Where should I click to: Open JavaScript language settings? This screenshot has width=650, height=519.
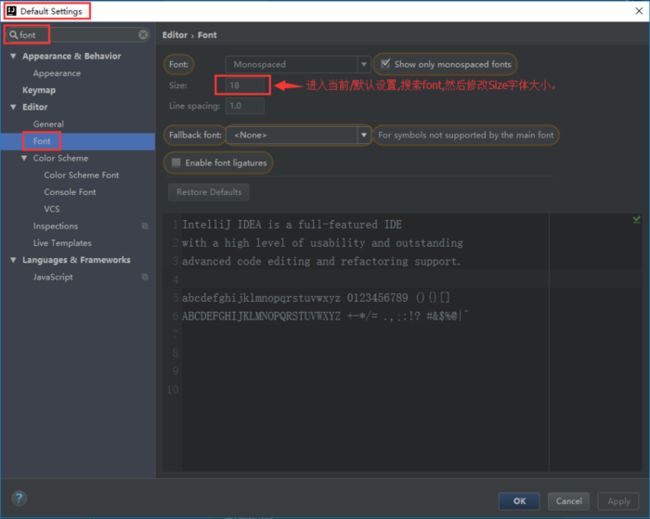tap(53, 277)
